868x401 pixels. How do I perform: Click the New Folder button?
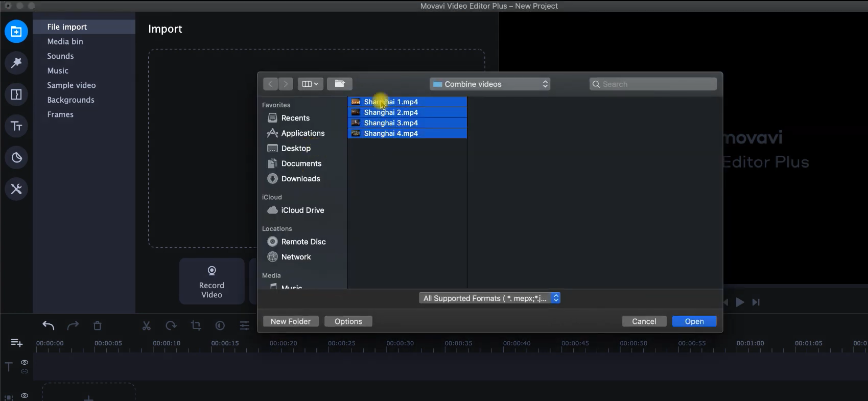point(291,321)
